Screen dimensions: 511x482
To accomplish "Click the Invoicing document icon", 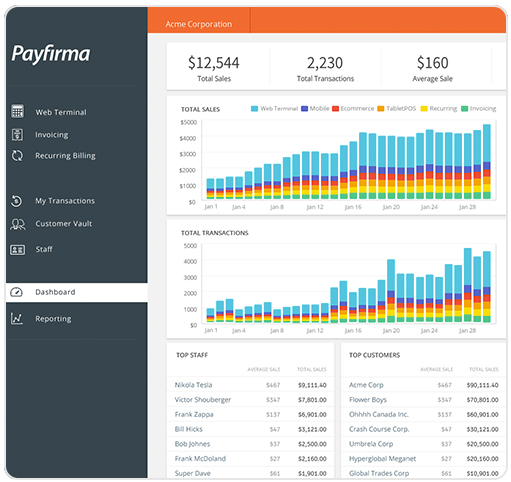I will [17, 135].
